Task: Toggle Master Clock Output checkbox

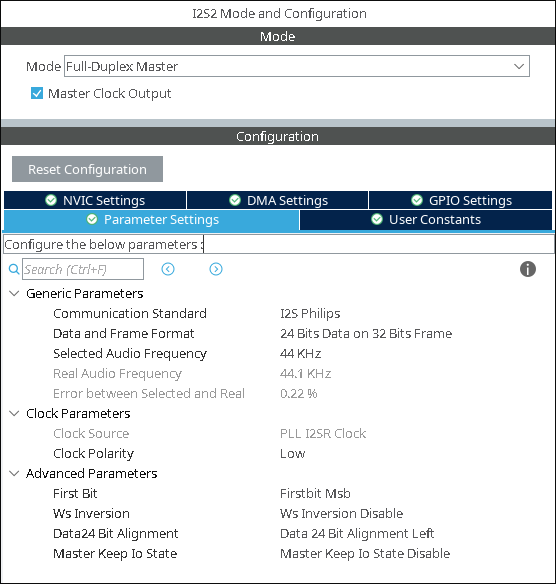Action: click(37, 93)
